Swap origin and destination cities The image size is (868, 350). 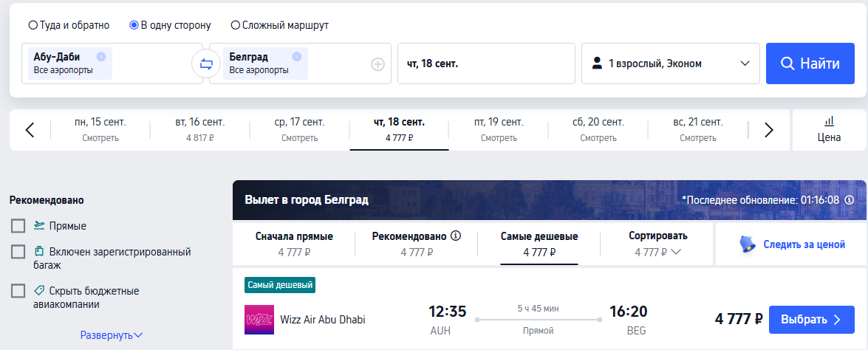point(206,64)
